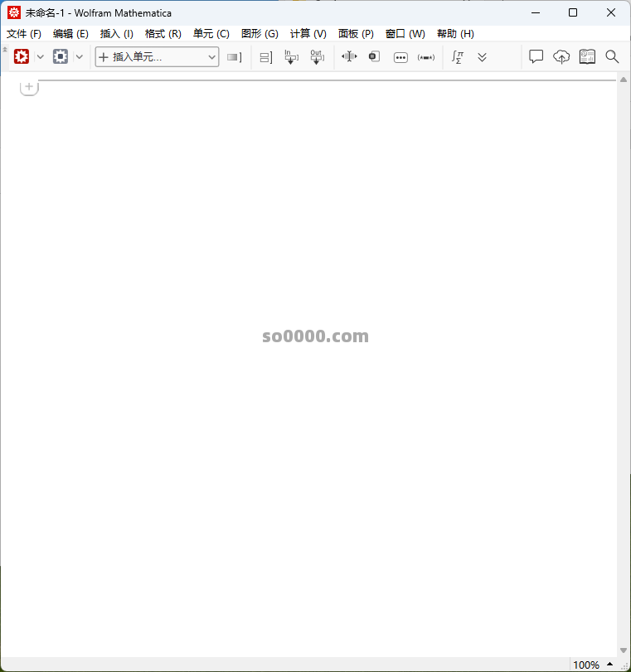Open the 面板 (P) menu
This screenshot has width=631, height=672.
coord(356,34)
